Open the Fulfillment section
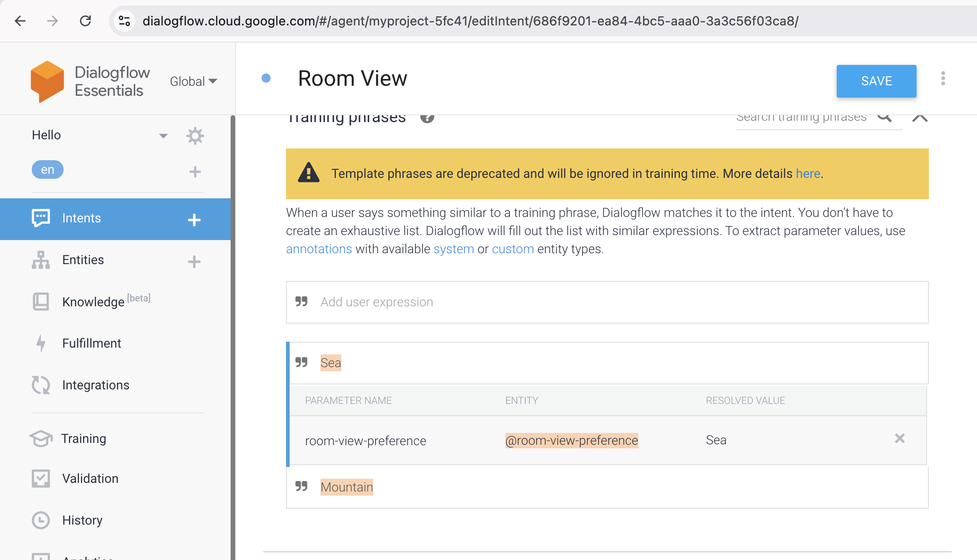This screenshot has height=560, width=977. 91,343
